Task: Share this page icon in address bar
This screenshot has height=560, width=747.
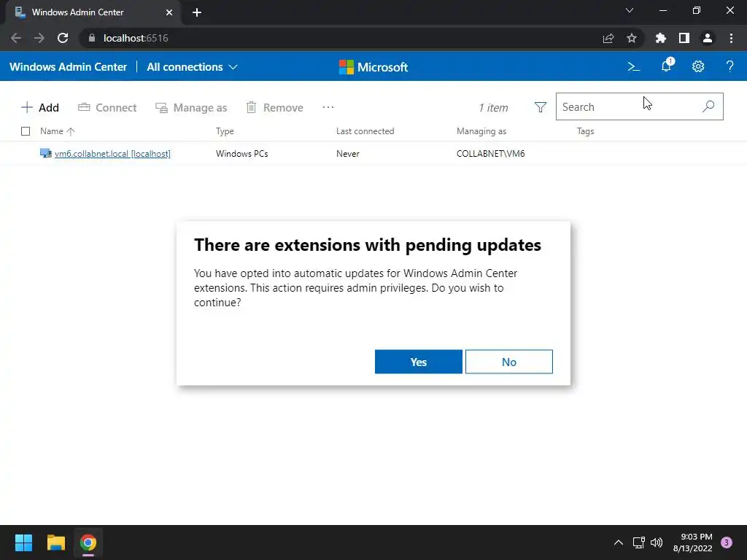Action: point(608,38)
